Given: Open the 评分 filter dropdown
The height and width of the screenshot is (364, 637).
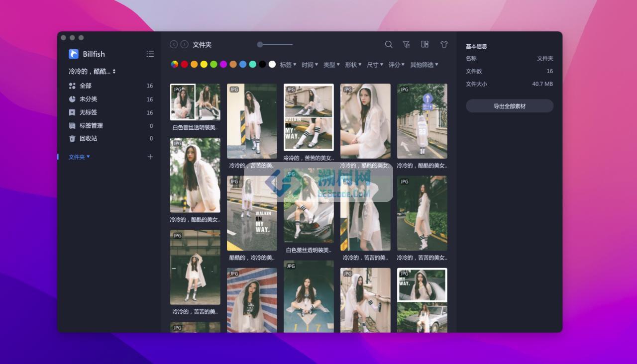Looking at the screenshot, I should point(397,65).
